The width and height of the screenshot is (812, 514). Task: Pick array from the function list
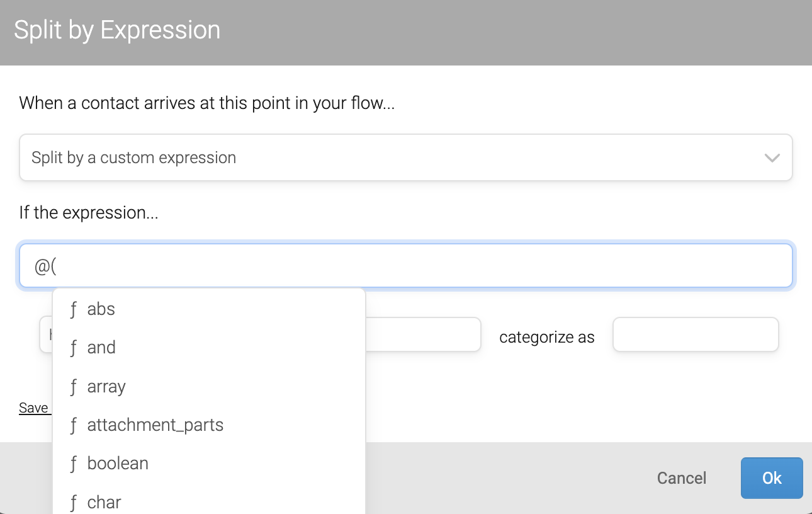pos(106,387)
